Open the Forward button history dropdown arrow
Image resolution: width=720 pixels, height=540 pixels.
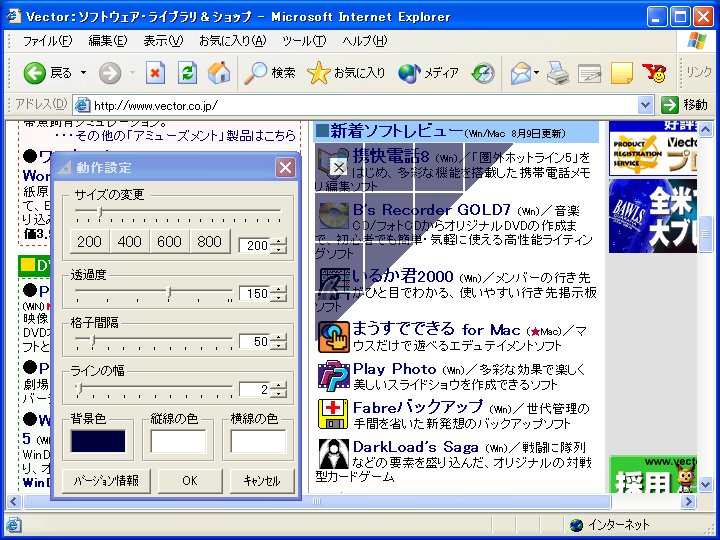pos(132,73)
